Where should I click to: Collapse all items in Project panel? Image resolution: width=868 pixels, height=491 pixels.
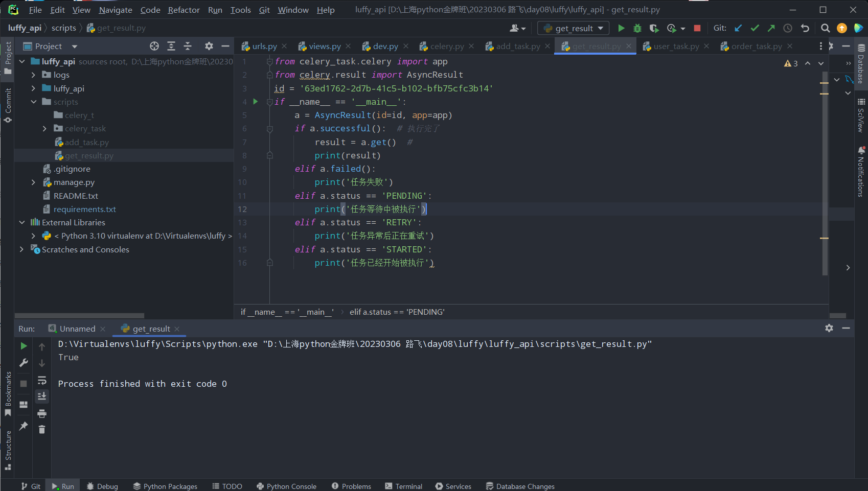(188, 46)
